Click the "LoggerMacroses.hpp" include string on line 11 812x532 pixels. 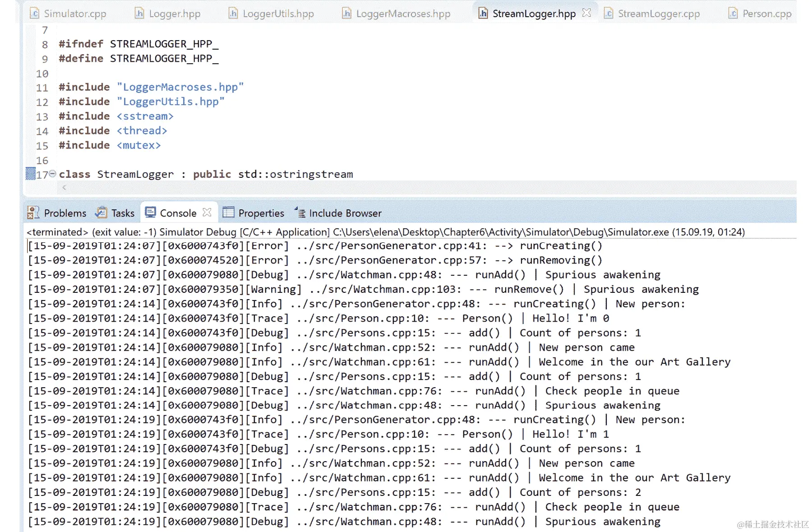(180, 87)
